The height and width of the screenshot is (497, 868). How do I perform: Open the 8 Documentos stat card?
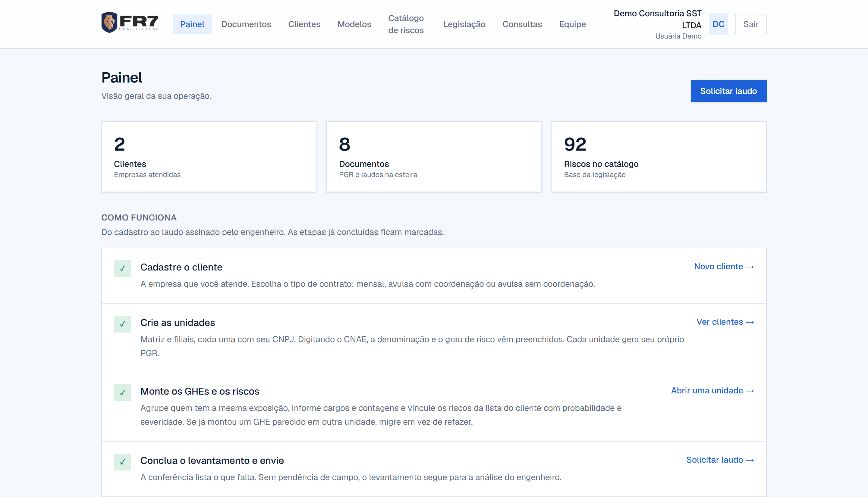434,157
